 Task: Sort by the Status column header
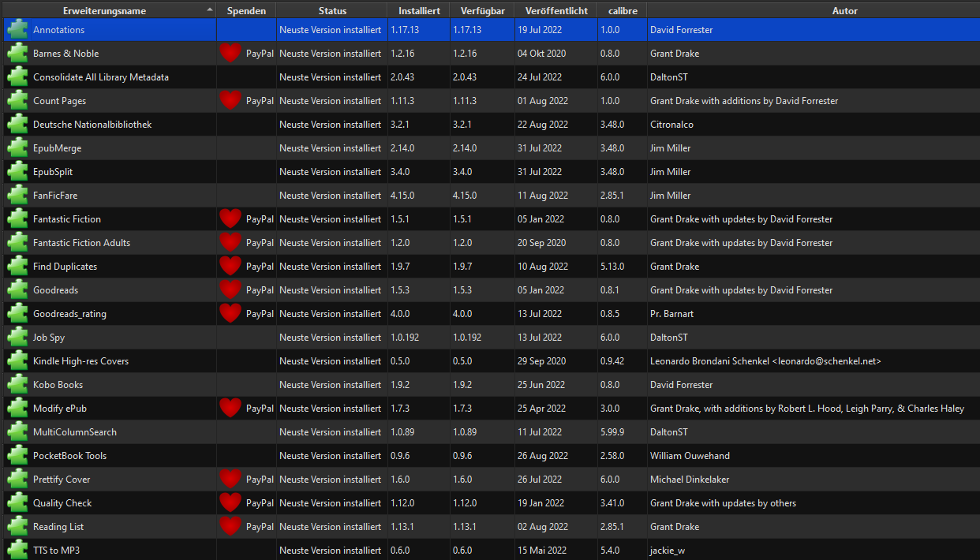point(332,11)
